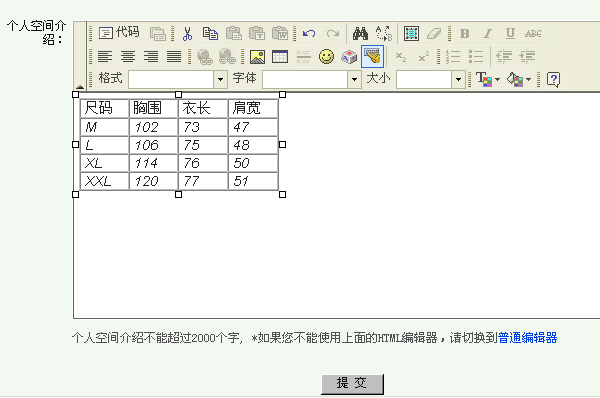Open the text color picker
The height and width of the screenshot is (398, 600).
pyautogui.click(x=488, y=79)
